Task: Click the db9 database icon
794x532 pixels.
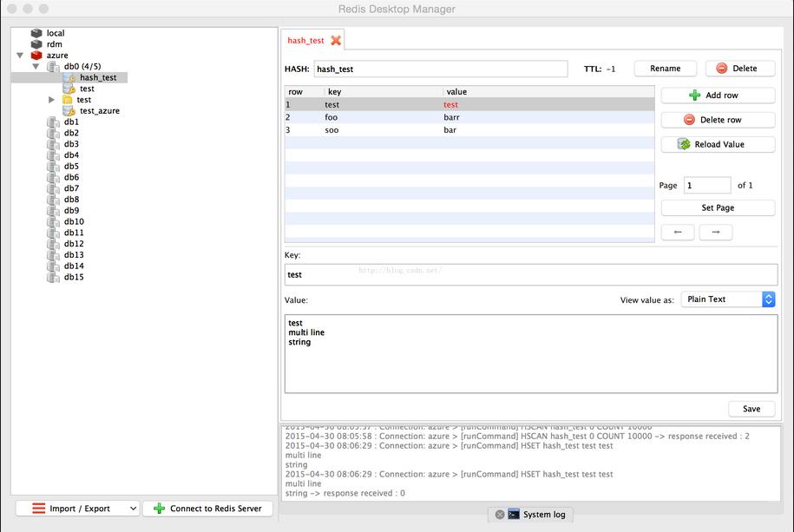Action: click(x=53, y=210)
